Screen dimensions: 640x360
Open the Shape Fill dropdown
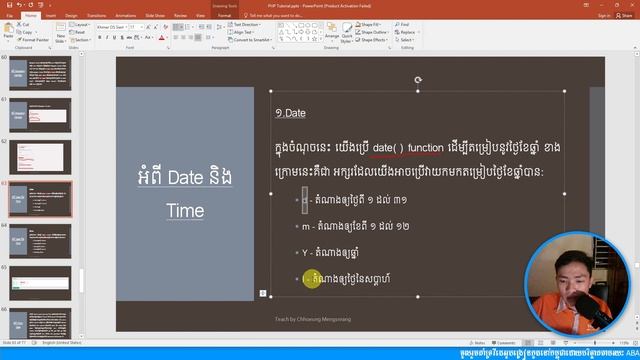point(369,24)
